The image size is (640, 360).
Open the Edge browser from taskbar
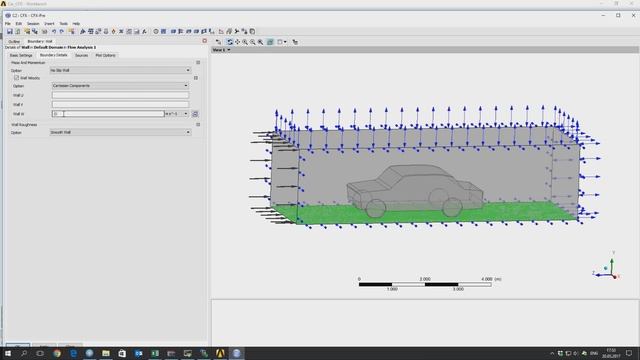[73, 353]
